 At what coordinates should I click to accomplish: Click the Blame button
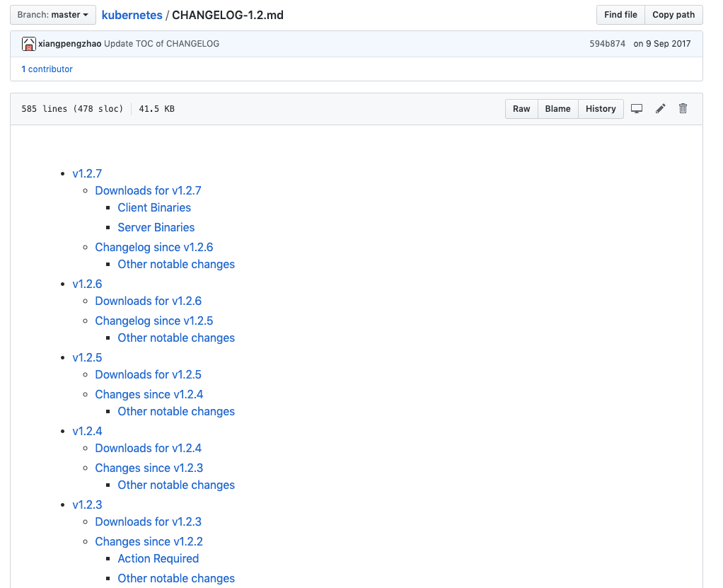[x=557, y=109]
